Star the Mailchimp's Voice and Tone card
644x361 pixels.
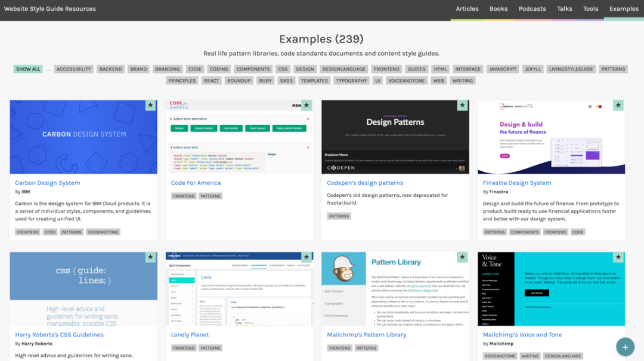[x=618, y=257]
